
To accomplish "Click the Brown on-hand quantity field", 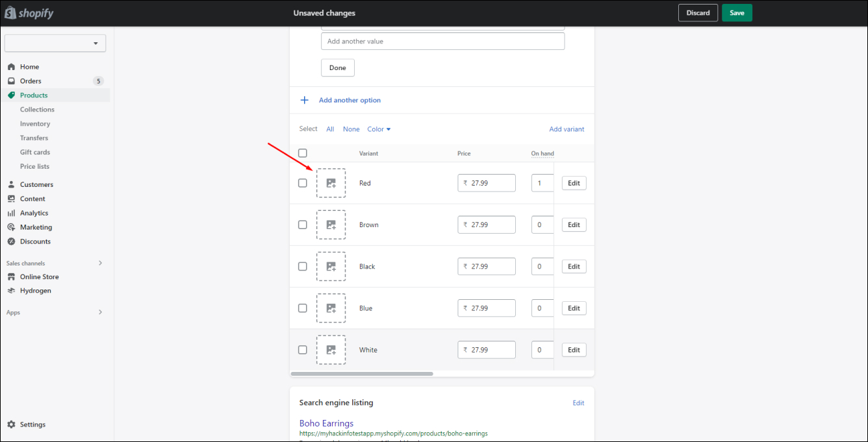I will (542, 225).
